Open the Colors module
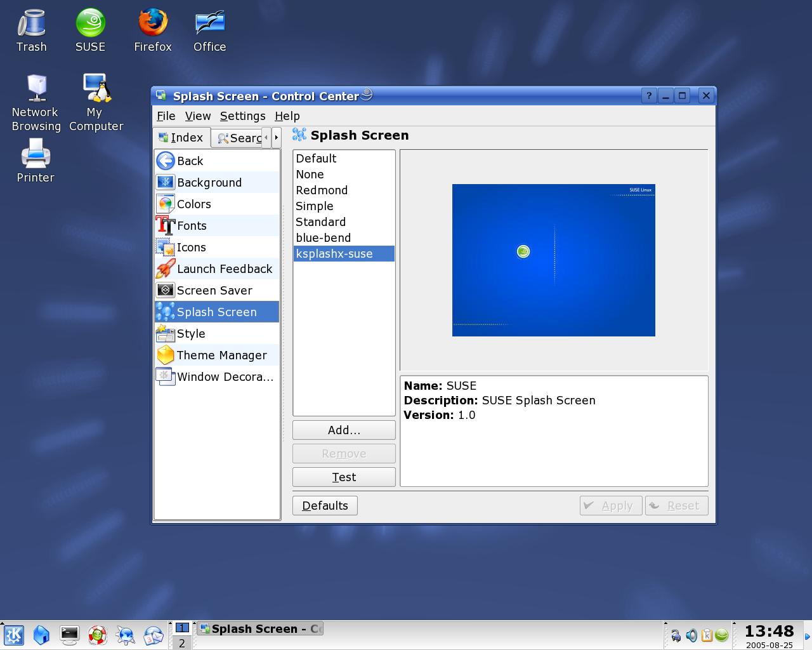 click(217, 204)
